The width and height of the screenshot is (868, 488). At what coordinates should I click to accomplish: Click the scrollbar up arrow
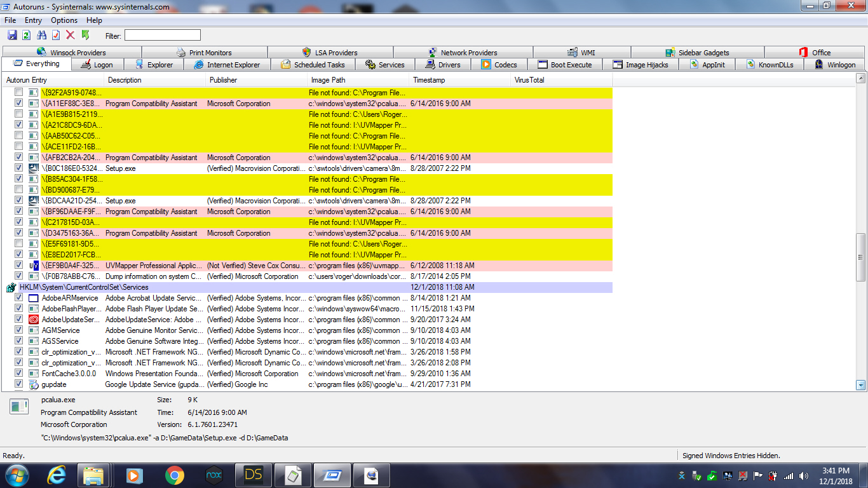pos(861,78)
